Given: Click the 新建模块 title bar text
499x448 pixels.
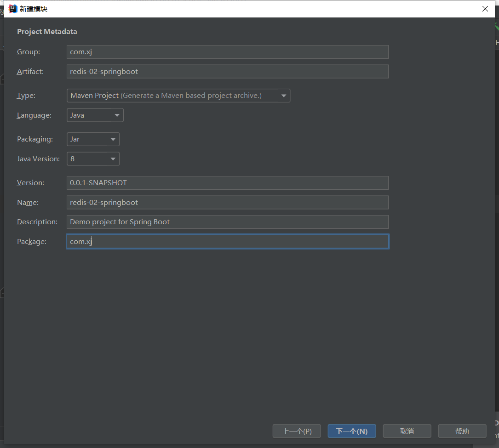Looking at the screenshot, I should pos(34,9).
